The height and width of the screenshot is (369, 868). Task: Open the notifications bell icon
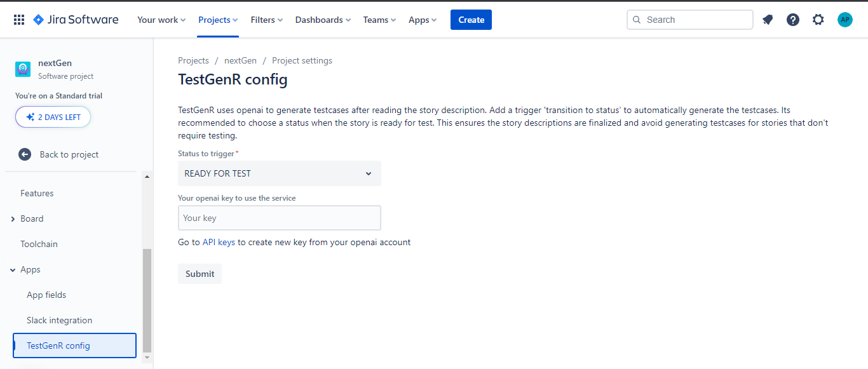[x=768, y=20]
